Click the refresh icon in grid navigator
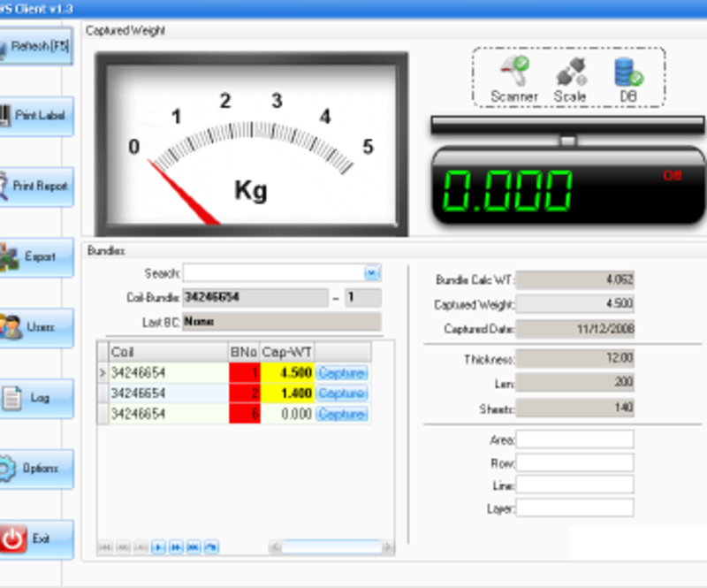This screenshot has width=707, height=588. point(211,547)
